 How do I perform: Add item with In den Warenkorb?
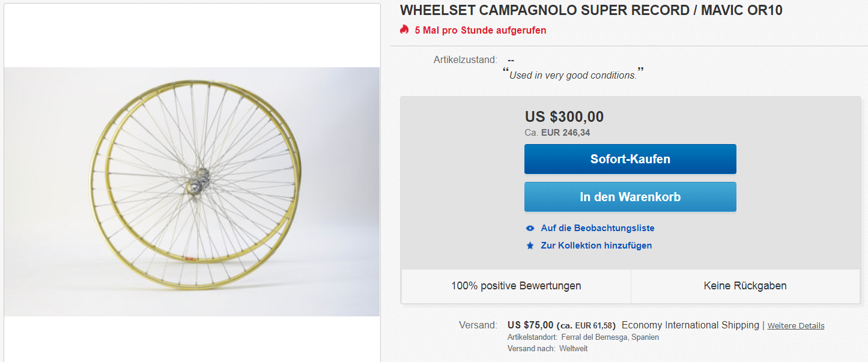(x=630, y=197)
